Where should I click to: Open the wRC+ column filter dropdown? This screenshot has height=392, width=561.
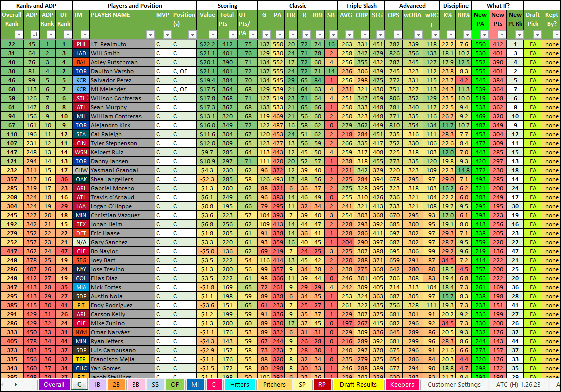point(435,34)
